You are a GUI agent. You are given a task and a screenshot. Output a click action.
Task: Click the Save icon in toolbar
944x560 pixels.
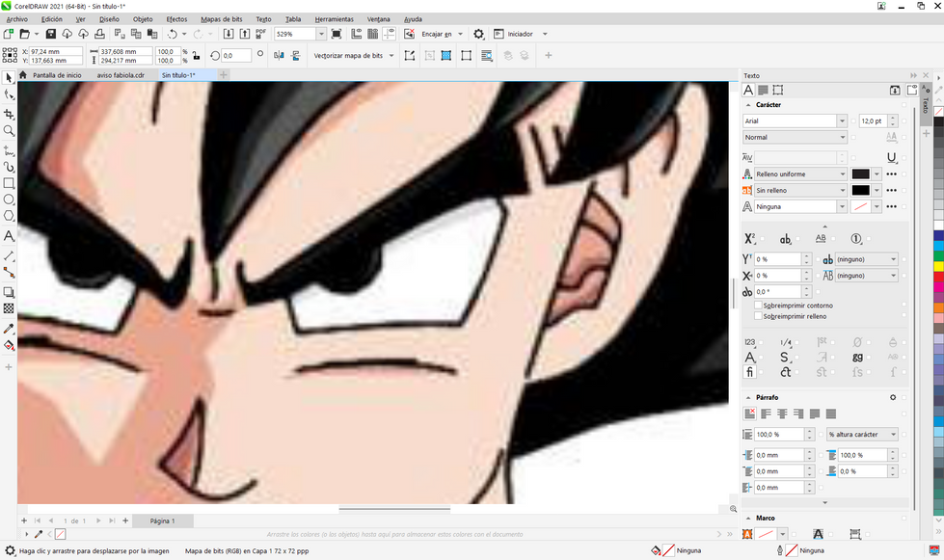(x=50, y=35)
